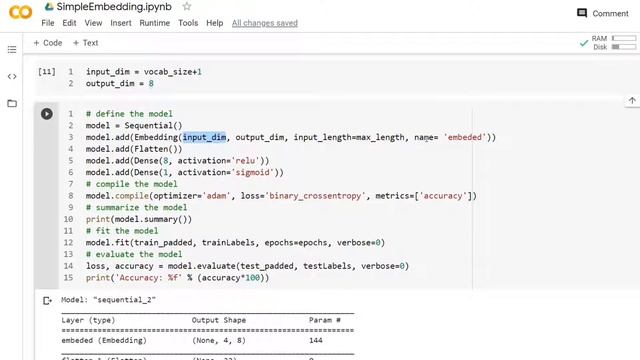Viewport: 640px width, 360px height.
Task: Open the Files folder sidebar icon
Action: [x=12, y=103]
